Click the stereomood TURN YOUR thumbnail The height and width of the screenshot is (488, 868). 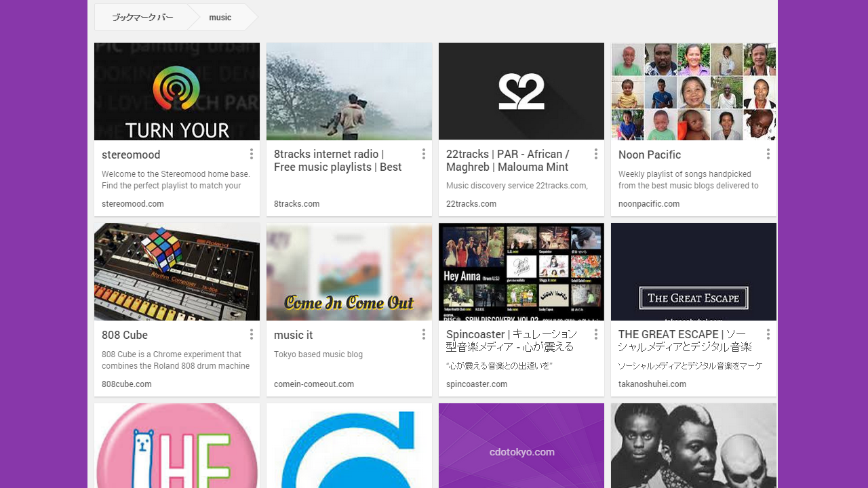(x=177, y=91)
